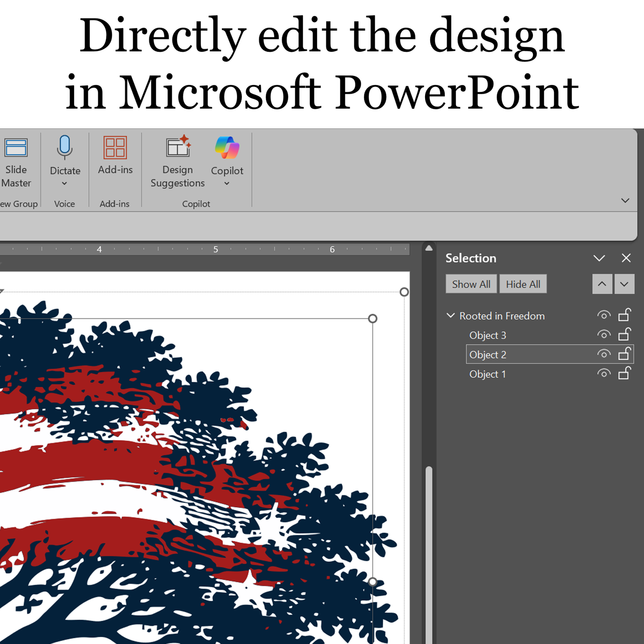Expand the Copilot dropdown arrow
The image size is (644, 644).
click(227, 183)
